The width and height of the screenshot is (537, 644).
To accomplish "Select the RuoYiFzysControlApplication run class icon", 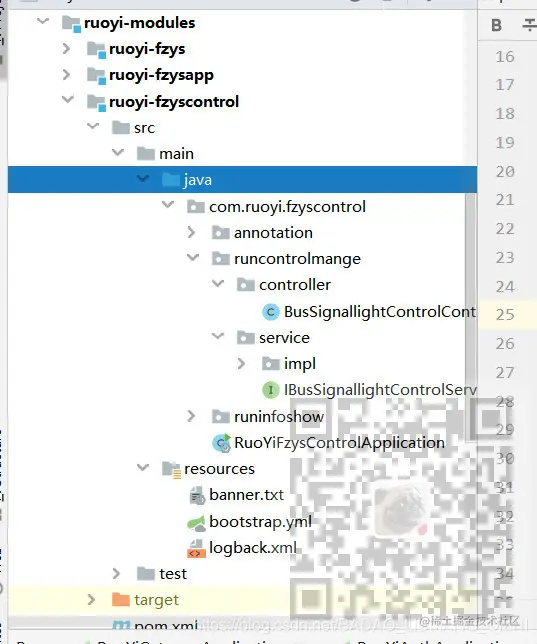I will click(222, 443).
